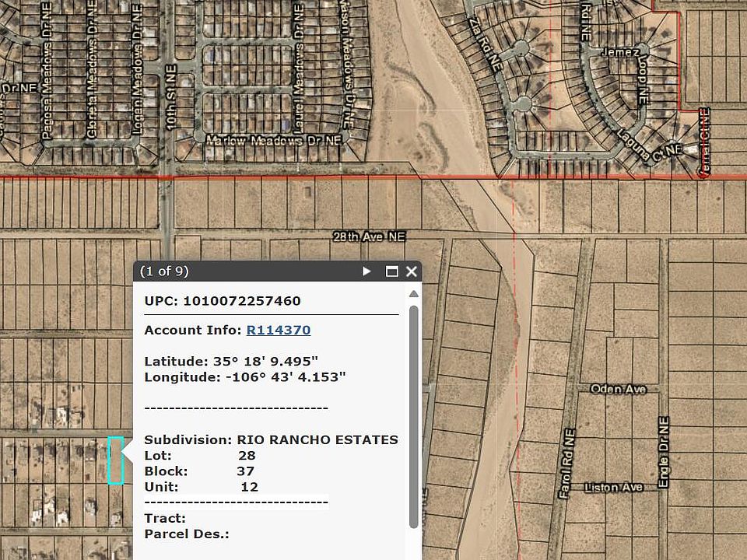
Task: Click the Liston Ave street label
Action: pyautogui.click(x=614, y=487)
